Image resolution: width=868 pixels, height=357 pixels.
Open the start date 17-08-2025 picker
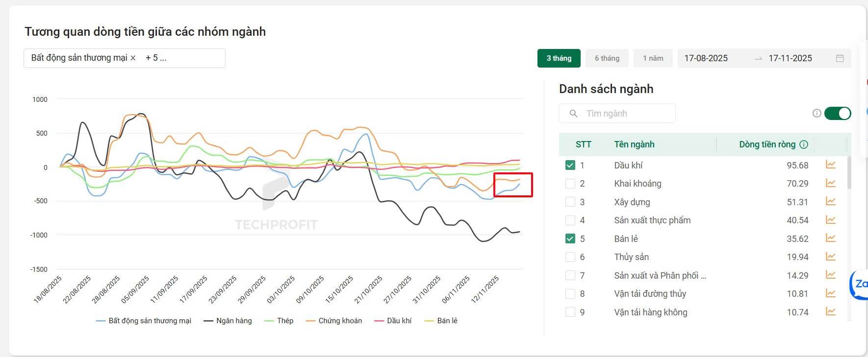pos(706,58)
